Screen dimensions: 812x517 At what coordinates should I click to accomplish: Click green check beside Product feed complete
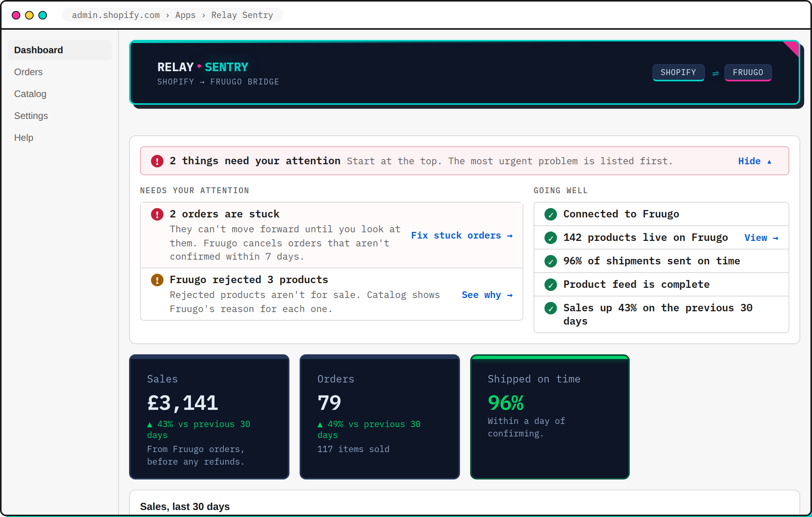(x=551, y=285)
